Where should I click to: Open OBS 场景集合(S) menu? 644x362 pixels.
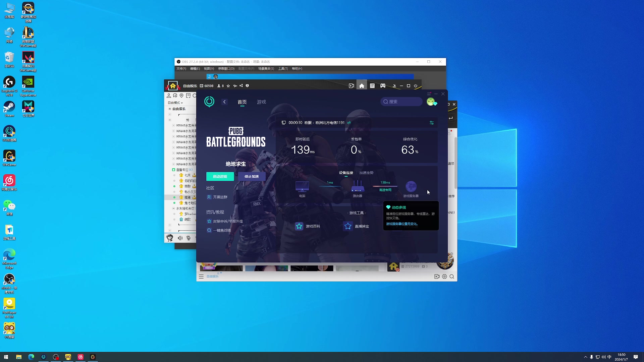[266, 69]
